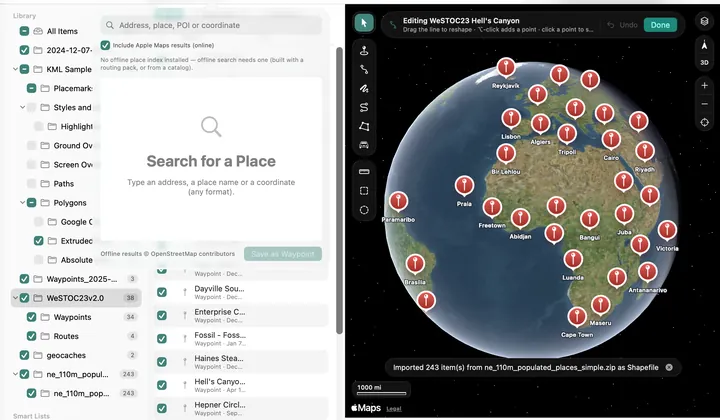720x420 pixels.
Task: Select the freehand track drawing tool
Action: (364, 88)
